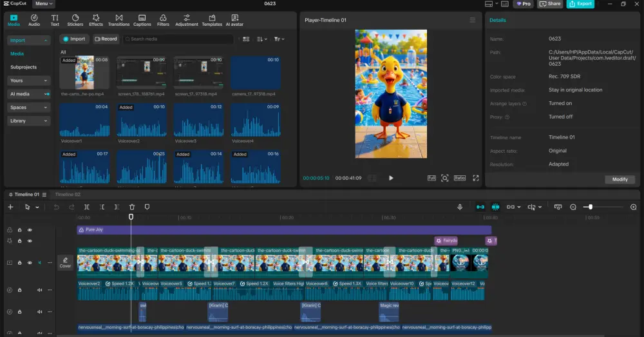Open the select tool mode dropdown arrow
The image size is (644, 337).
(37, 207)
